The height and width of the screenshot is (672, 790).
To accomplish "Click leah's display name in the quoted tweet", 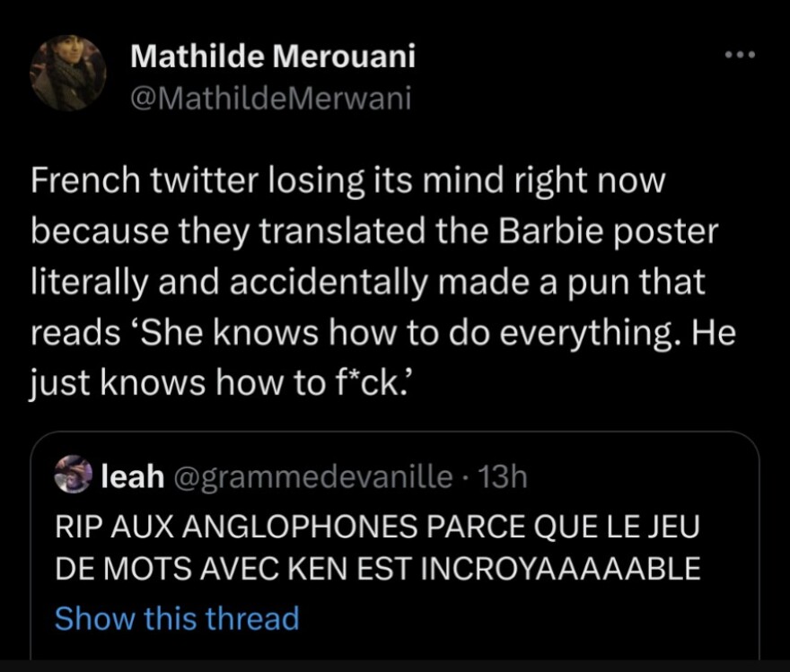I will (133, 477).
